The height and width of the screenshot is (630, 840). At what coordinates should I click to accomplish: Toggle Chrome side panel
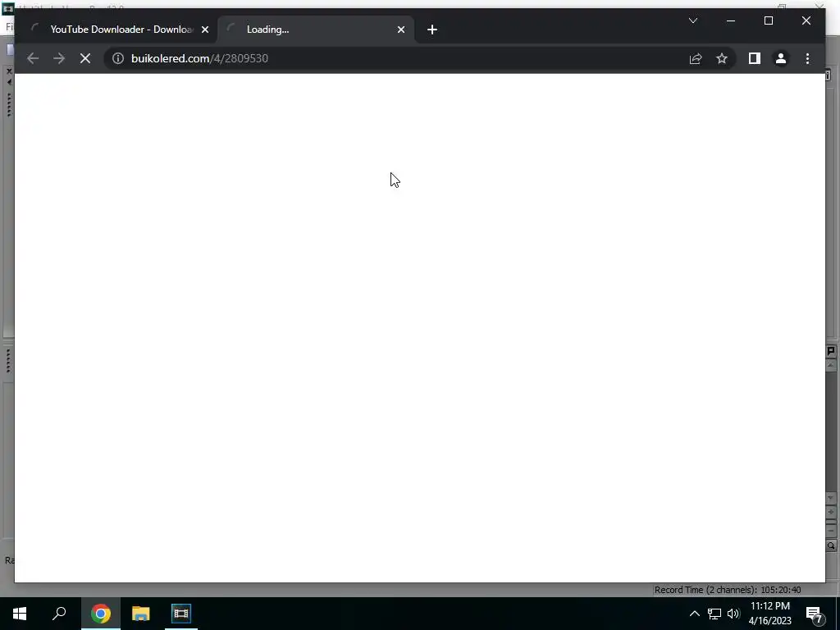click(x=755, y=58)
